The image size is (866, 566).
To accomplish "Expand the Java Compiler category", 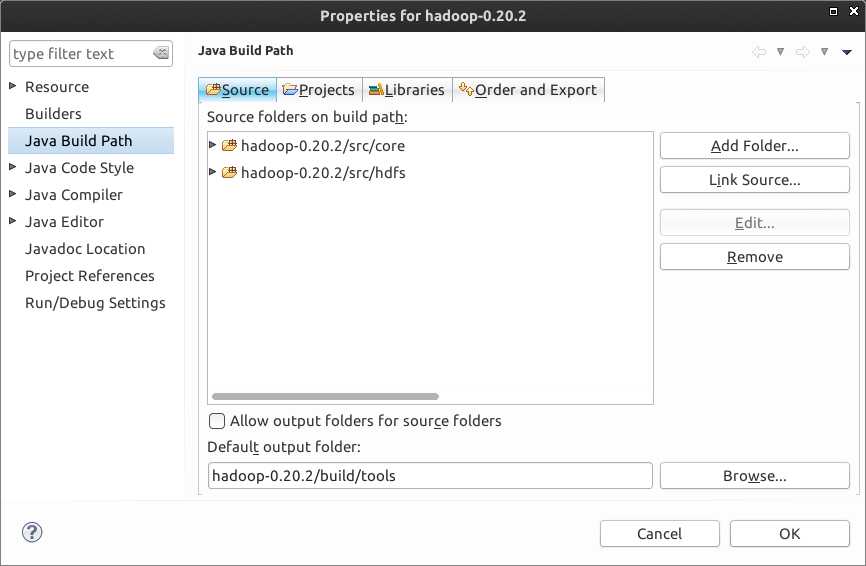I will 13,195.
